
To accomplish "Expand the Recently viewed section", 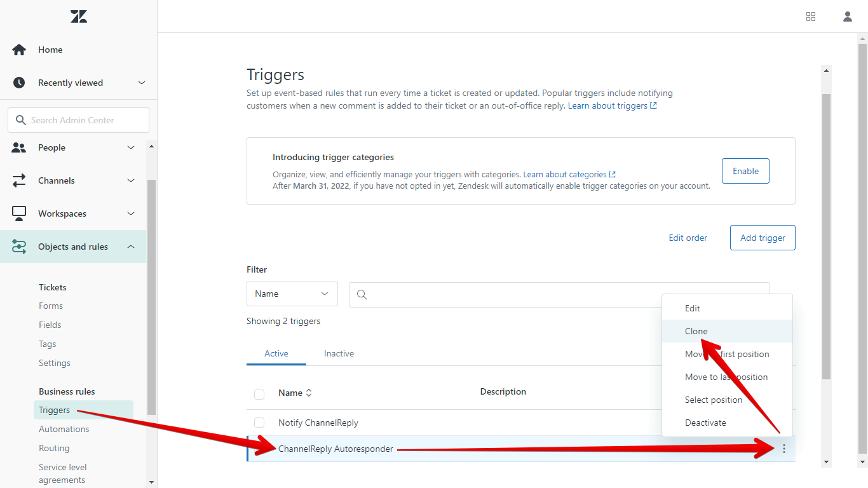I will 142,83.
